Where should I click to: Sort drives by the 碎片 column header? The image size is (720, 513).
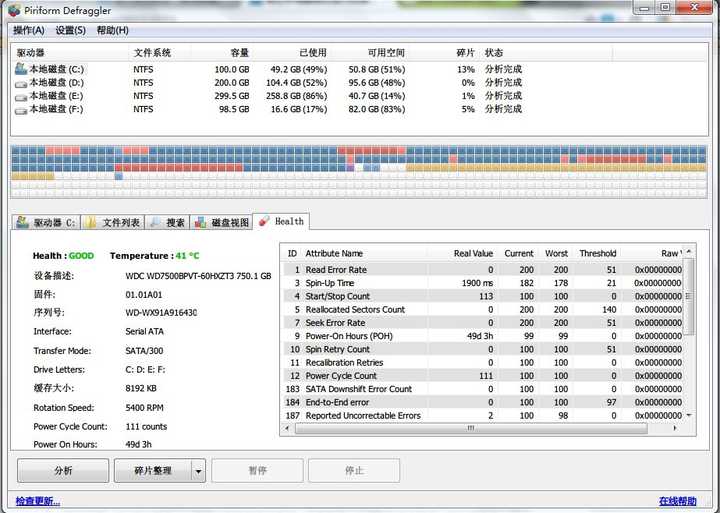(x=465, y=52)
